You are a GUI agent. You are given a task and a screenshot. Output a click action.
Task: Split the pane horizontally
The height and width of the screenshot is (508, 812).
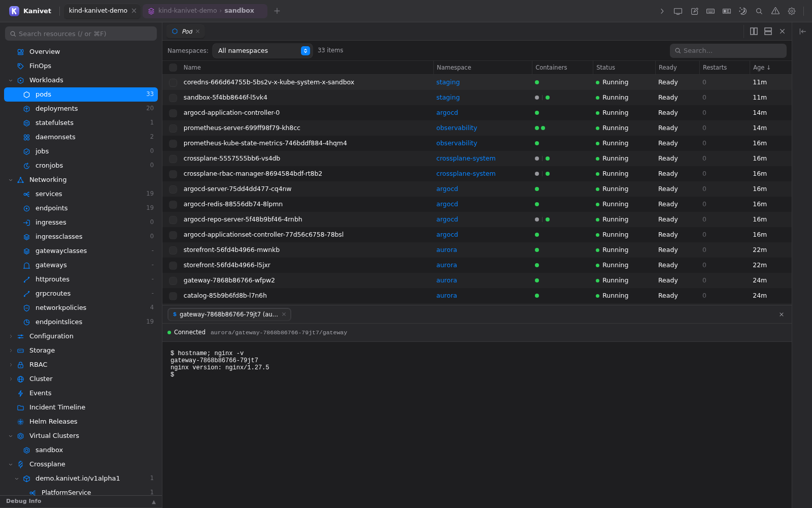click(x=768, y=31)
